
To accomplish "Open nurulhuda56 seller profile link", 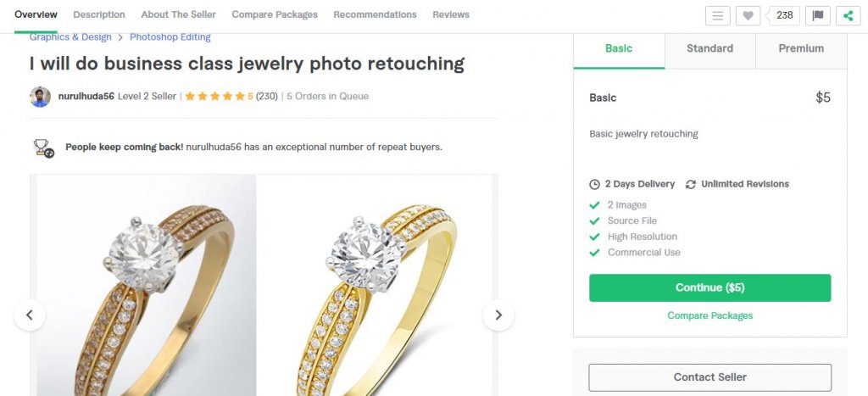I will 86,97.
